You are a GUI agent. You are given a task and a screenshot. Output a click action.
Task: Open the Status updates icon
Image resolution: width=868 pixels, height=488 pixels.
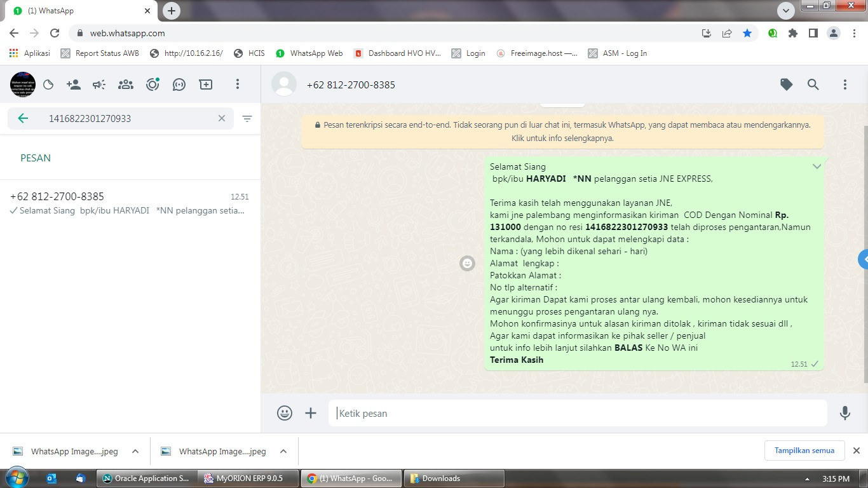153,85
